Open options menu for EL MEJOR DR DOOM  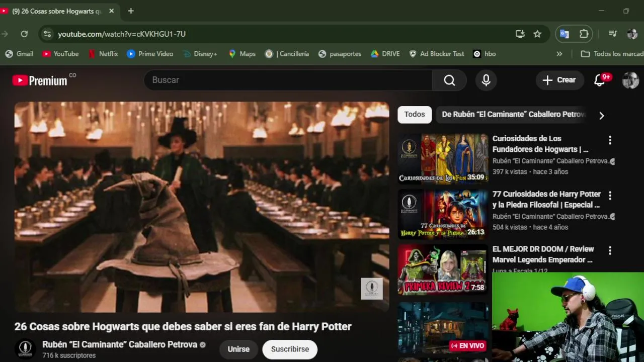[610, 250]
